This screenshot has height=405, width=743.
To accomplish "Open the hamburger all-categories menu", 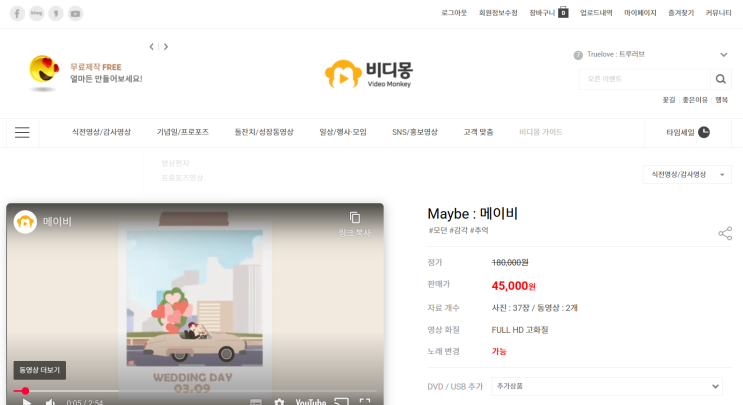I will tap(22, 132).
